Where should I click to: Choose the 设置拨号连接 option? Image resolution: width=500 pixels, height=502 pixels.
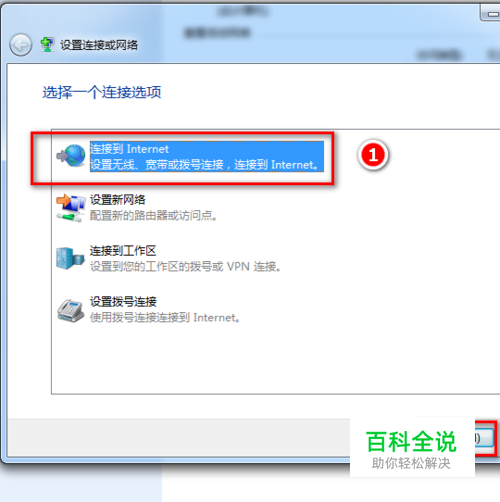click(123, 302)
